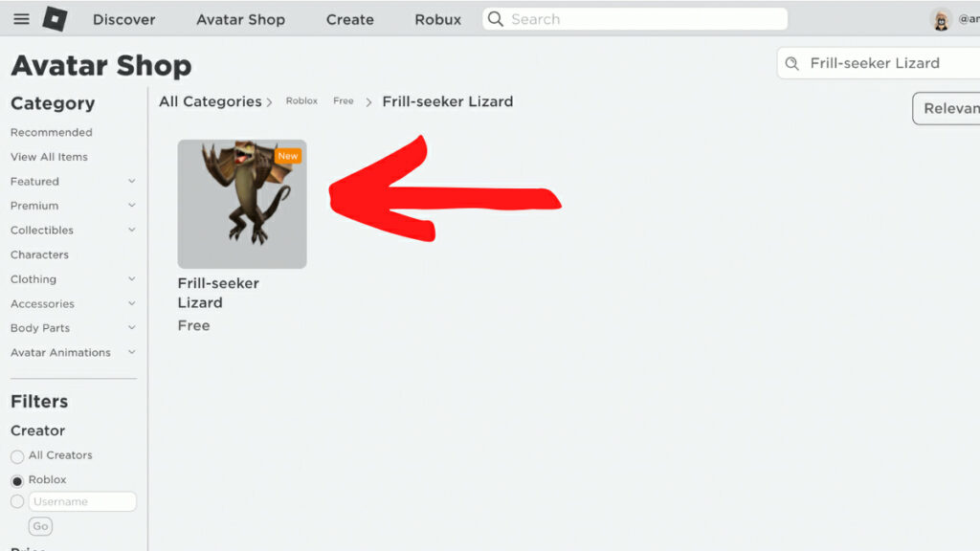The width and height of the screenshot is (980, 551).
Task: Click the New badge on lizard item
Action: [288, 156]
